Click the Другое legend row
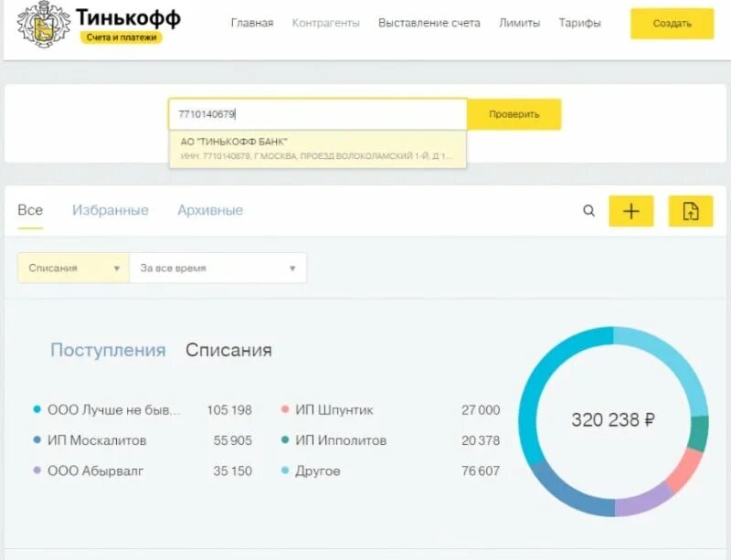 point(391,470)
